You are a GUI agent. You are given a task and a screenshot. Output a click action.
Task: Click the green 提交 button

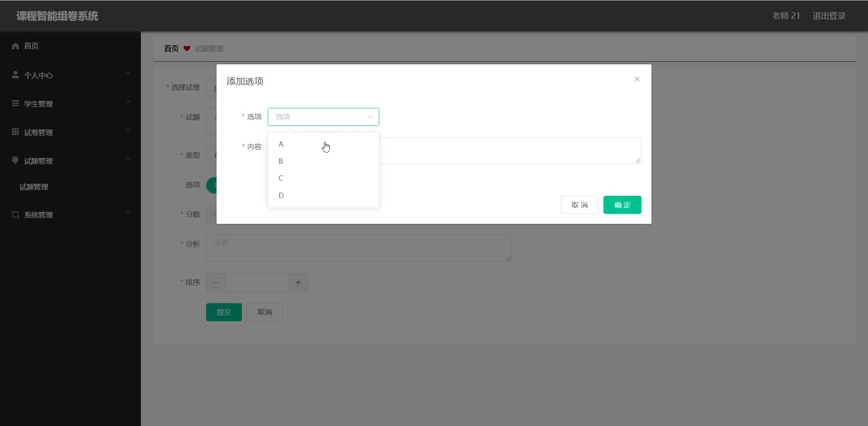pyautogui.click(x=224, y=312)
